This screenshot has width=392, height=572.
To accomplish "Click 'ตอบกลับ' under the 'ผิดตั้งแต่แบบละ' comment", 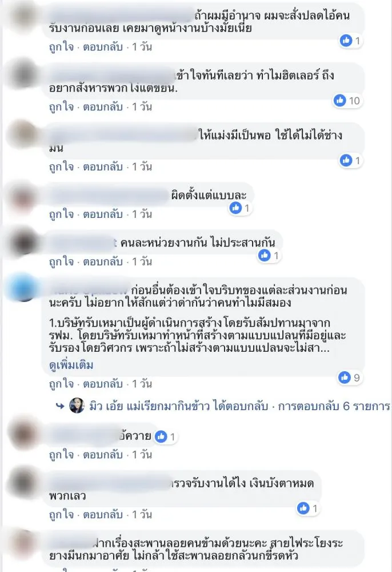I will [x=103, y=214].
